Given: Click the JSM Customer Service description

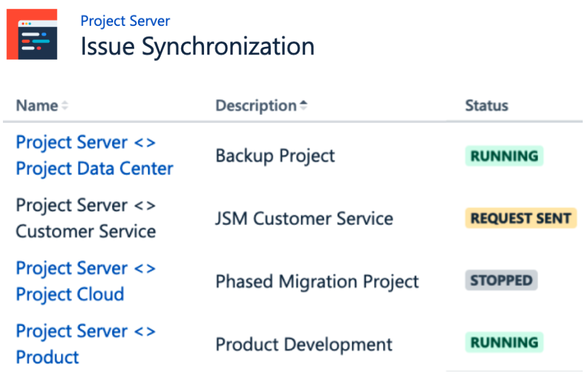Looking at the screenshot, I should click(304, 219).
